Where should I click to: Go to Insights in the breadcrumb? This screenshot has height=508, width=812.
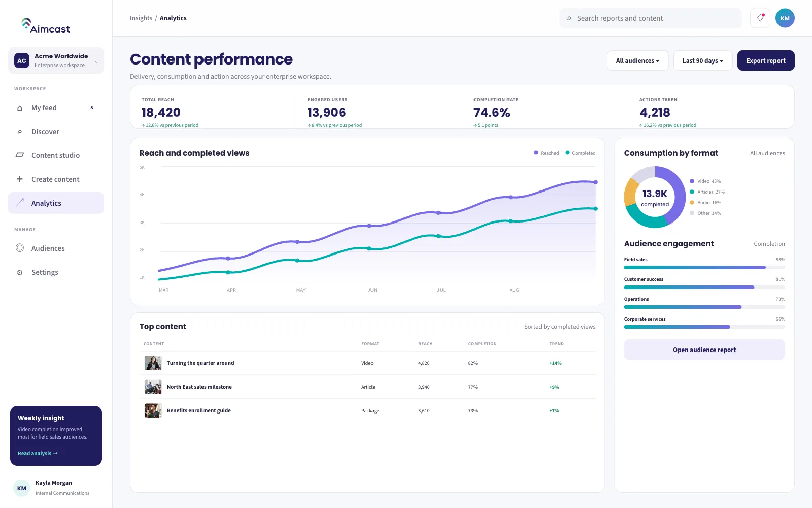(141, 18)
